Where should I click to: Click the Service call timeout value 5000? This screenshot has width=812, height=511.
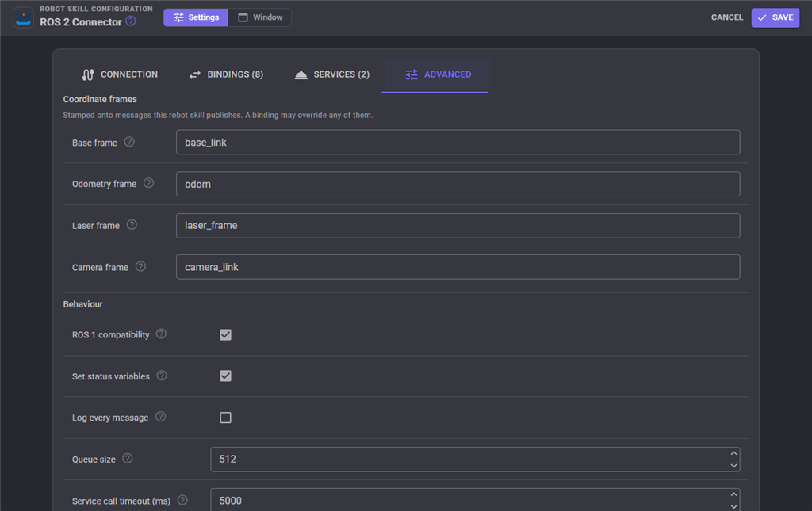pos(231,501)
